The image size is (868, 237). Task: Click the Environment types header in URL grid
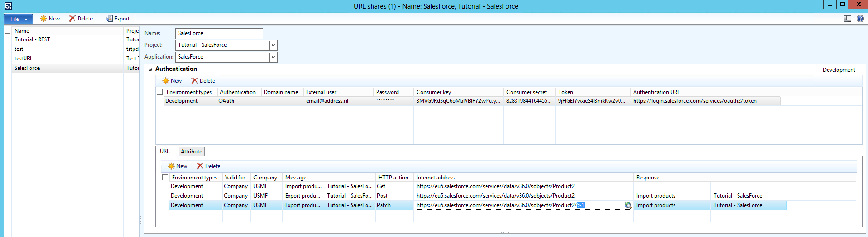pos(195,178)
